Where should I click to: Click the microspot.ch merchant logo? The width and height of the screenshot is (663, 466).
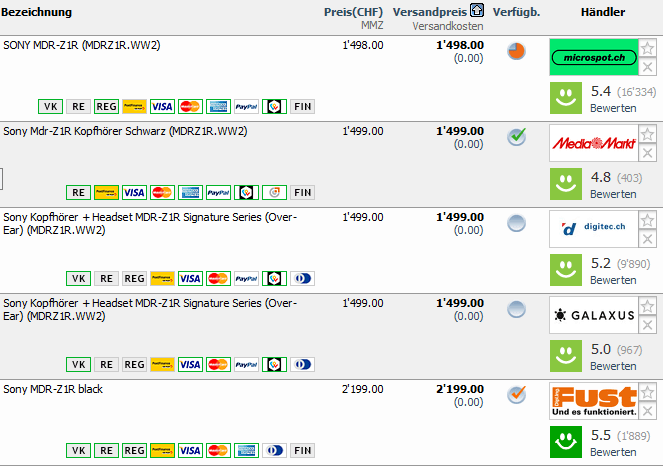coord(593,58)
